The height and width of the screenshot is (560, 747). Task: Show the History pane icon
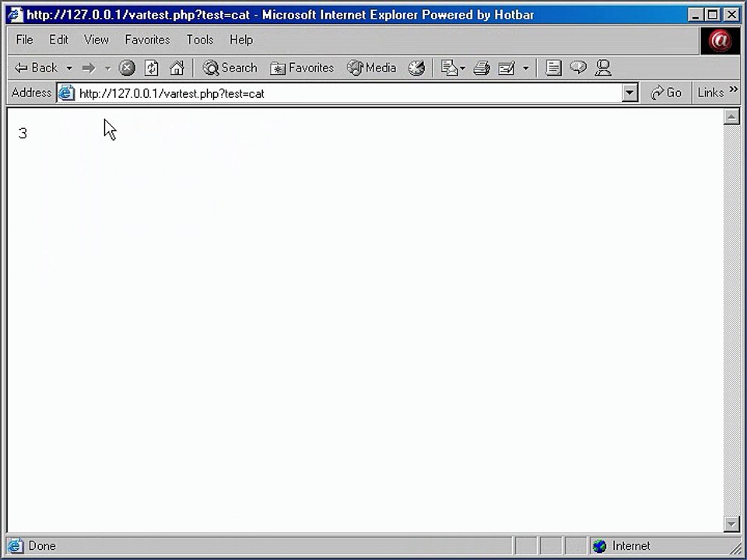coord(416,68)
